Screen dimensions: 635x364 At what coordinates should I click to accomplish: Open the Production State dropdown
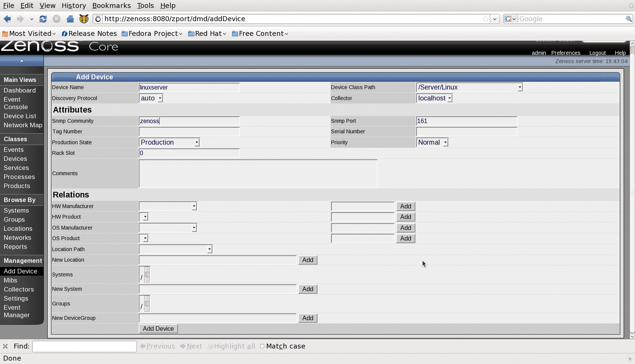[169, 142]
